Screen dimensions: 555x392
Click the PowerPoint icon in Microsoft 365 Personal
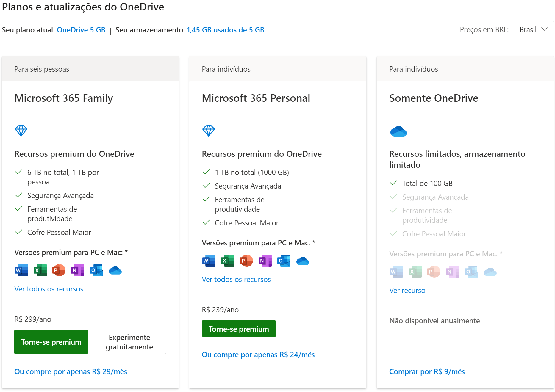click(246, 261)
